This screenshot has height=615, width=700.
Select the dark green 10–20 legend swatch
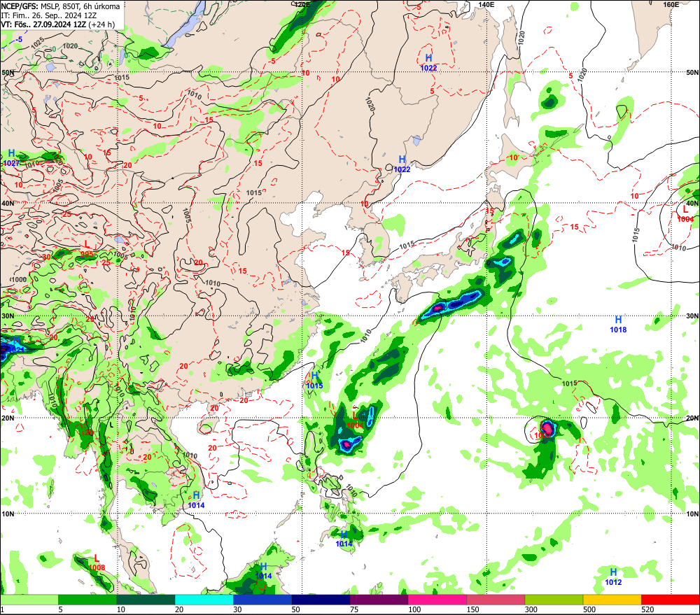click(x=146, y=600)
